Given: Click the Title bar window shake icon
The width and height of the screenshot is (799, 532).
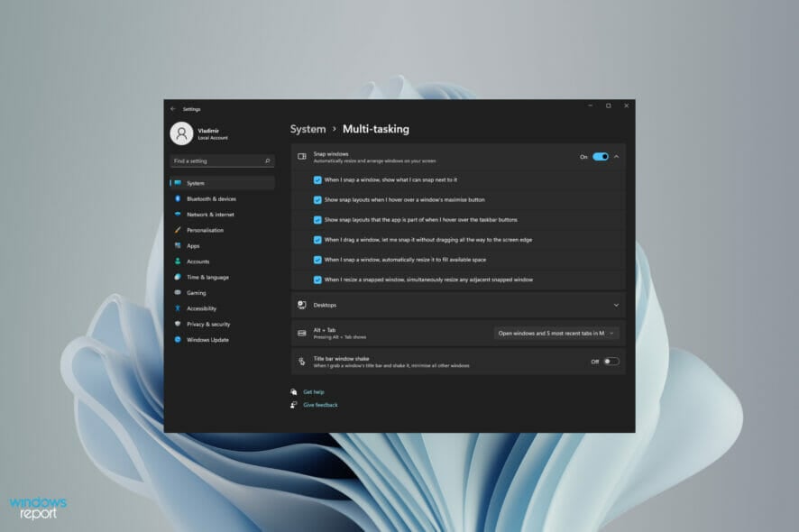Looking at the screenshot, I should pos(302,362).
